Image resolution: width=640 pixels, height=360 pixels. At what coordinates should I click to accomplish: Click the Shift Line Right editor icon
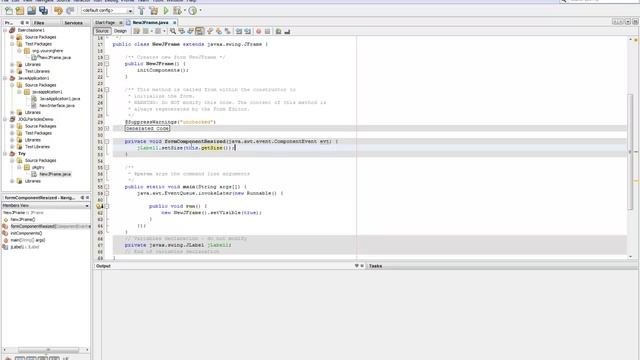pos(247,31)
